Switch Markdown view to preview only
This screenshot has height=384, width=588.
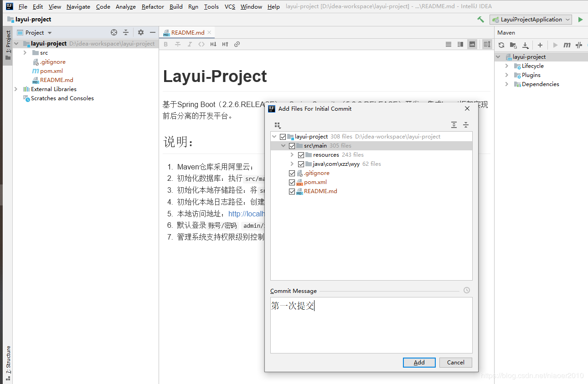[472, 44]
